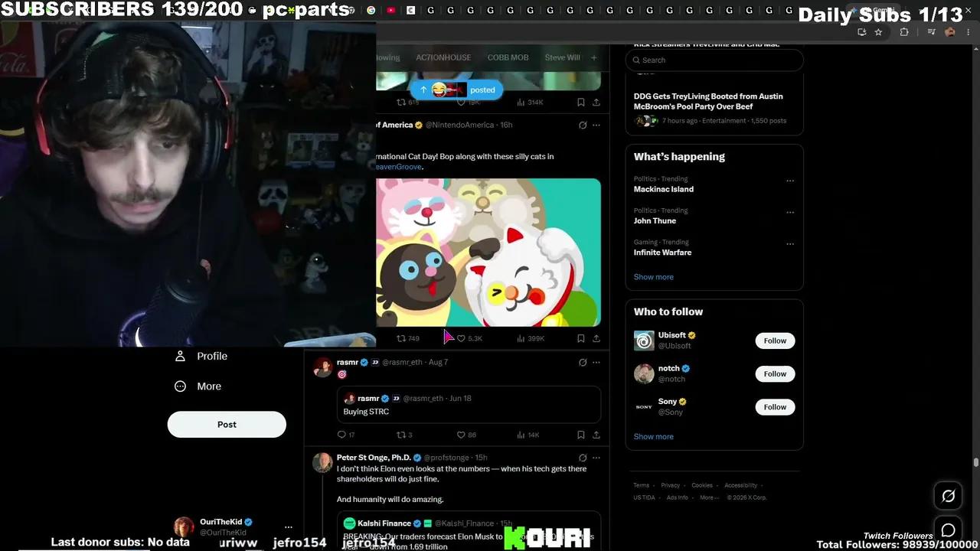
Task: Open John Thune trending topic
Action: (x=655, y=220)
